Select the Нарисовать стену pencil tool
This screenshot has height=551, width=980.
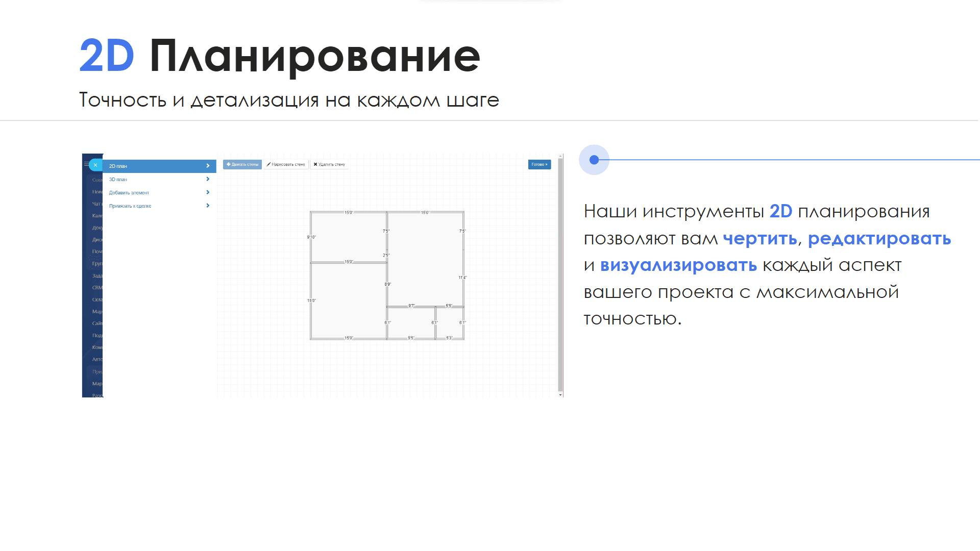pos(286,165)
